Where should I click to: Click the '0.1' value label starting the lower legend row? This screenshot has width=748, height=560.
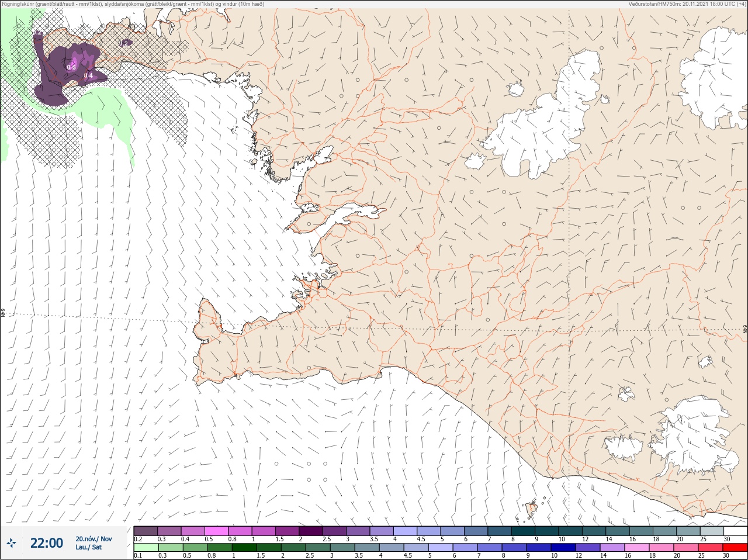coord(138,556)
